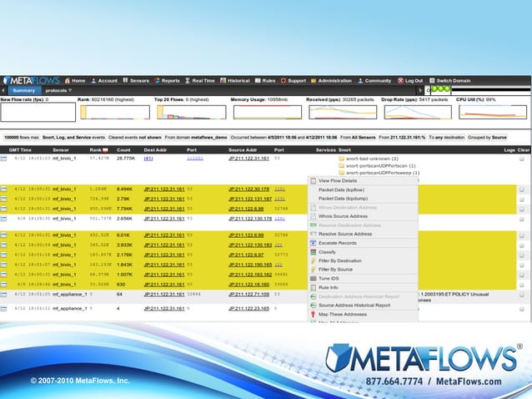Expand the snort-portscanUDPPortscan (1) folder
532x399 pixels.
[377, 166]
